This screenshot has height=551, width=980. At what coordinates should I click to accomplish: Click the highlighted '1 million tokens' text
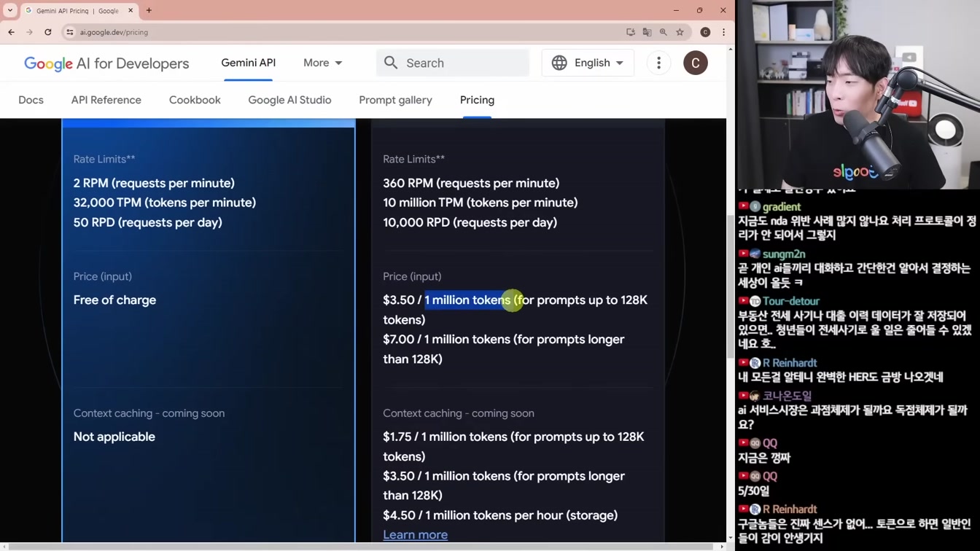coord(467,300)
